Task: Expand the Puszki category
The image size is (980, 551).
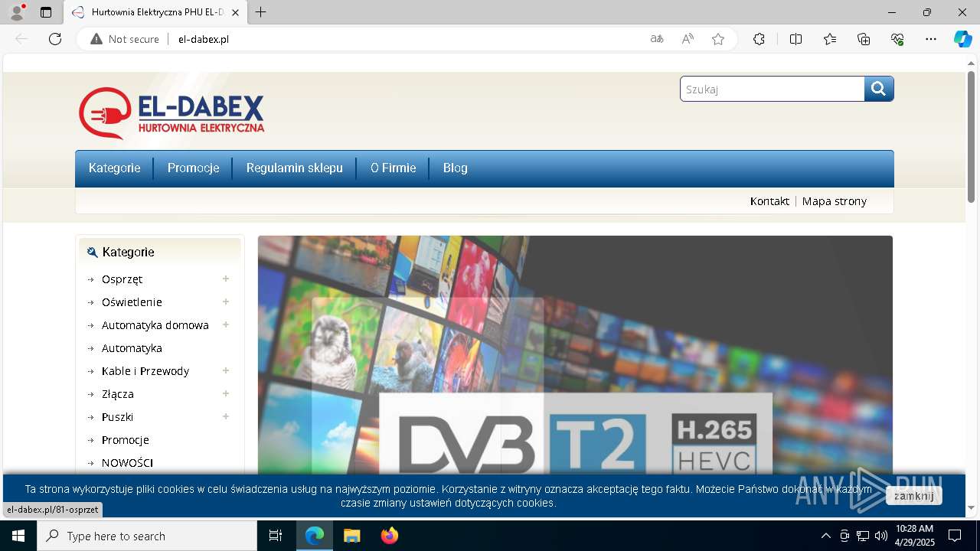Action: [x=226, y=416]
